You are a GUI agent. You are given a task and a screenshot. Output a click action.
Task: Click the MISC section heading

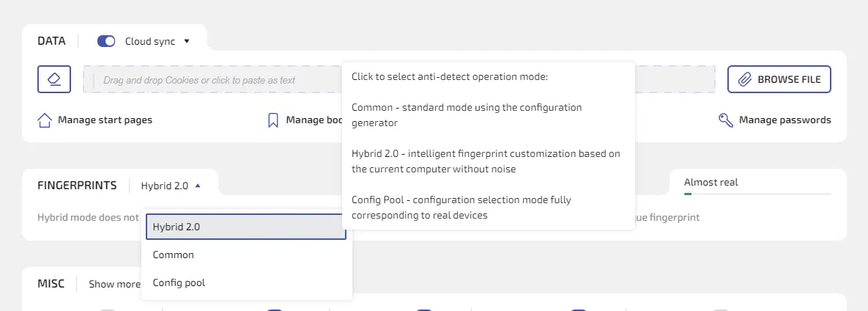pos(51,284)
